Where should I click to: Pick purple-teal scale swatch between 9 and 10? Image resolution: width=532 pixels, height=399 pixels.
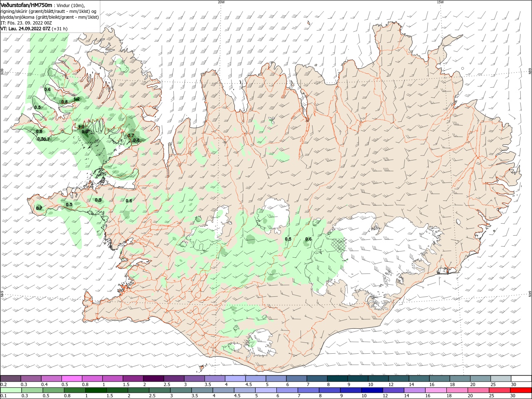358,378
